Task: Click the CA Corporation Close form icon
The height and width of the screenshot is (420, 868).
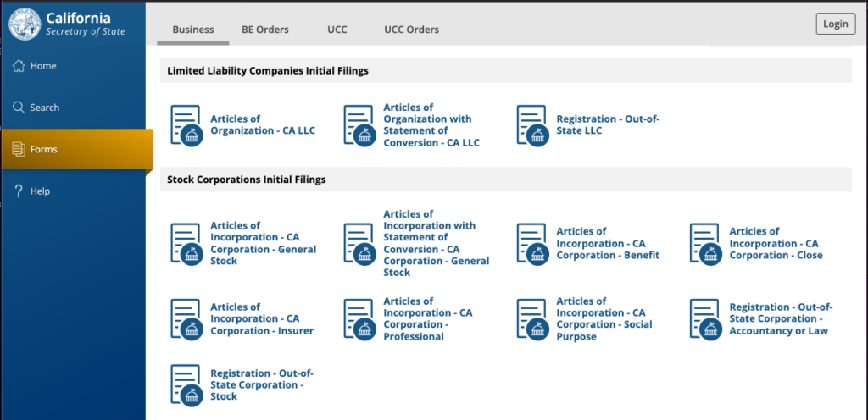Action: click(704, 244)
